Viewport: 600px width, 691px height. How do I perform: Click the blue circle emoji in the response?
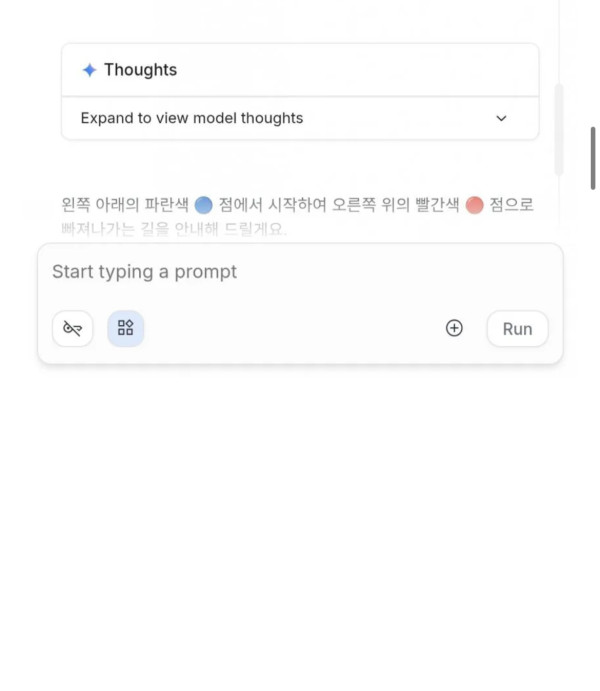203,205
